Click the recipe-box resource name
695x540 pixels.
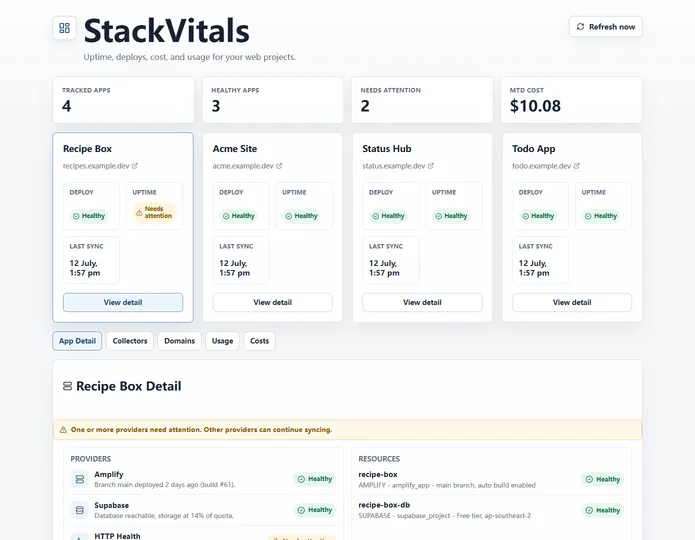(x=378, y=474)
